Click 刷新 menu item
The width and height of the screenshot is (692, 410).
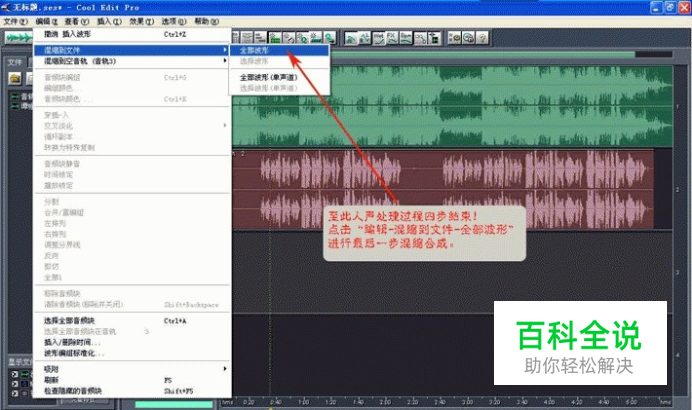(132, 380)
